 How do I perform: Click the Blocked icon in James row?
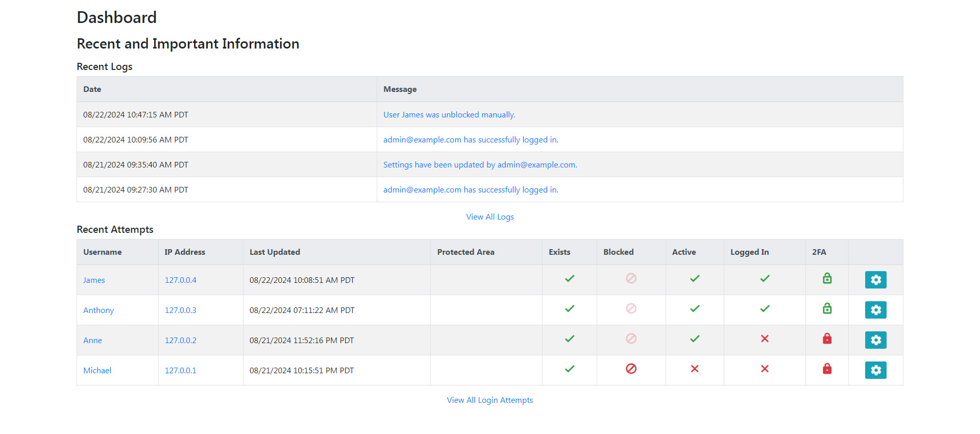point(631,278)
